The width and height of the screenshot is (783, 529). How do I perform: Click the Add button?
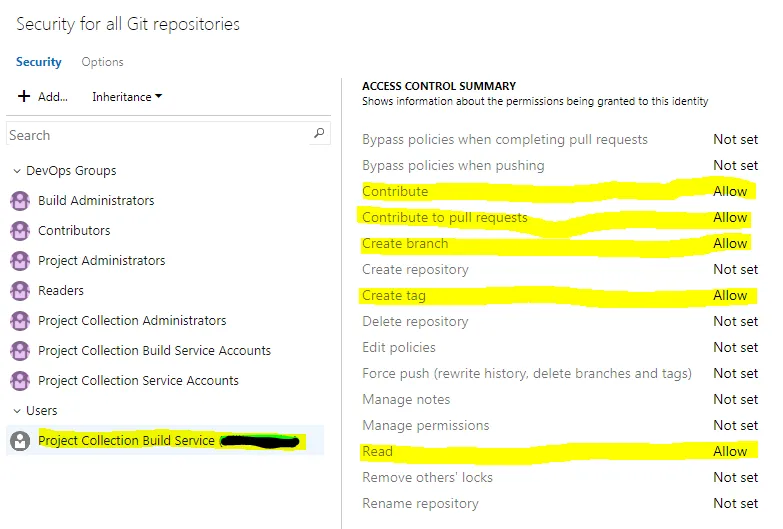click(x=43, y=97)
